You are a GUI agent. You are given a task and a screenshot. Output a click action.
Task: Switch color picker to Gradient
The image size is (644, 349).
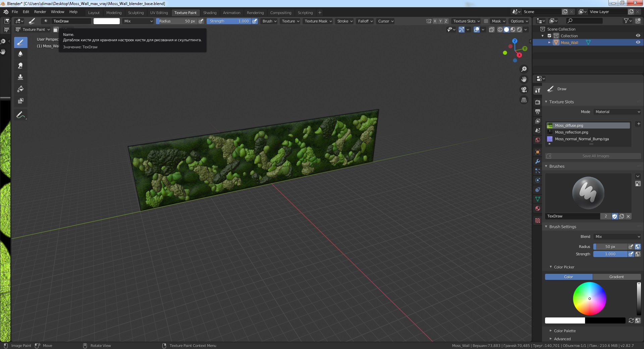(x=616, y=277)
